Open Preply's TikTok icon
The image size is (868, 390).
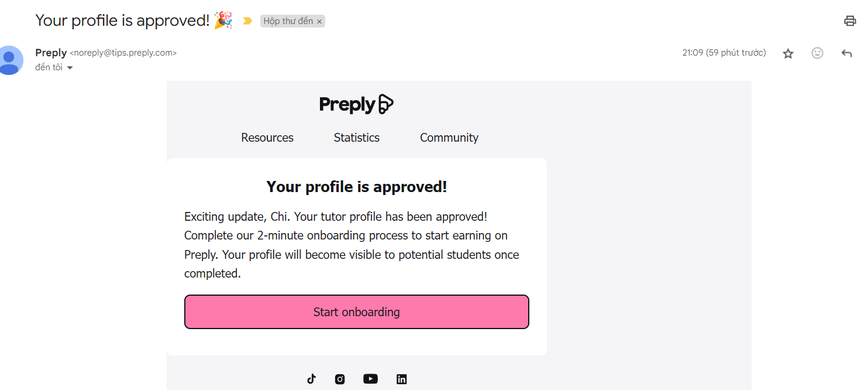(311, 379)
